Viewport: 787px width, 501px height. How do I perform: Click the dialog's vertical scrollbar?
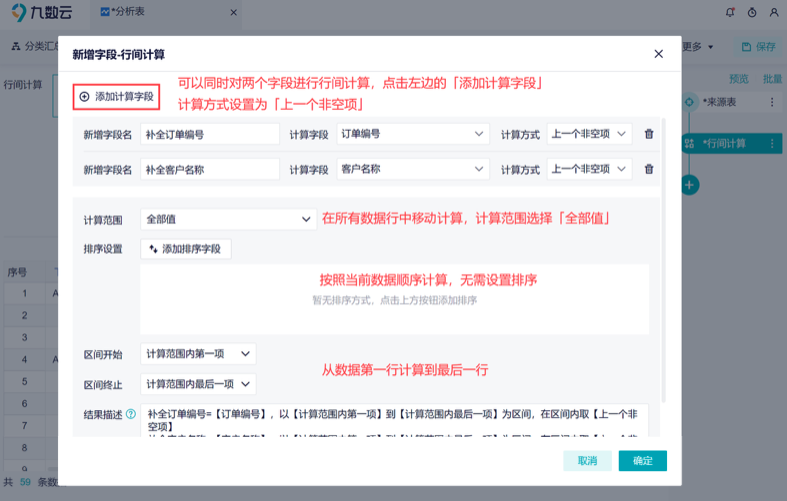(x=664, y=260)
